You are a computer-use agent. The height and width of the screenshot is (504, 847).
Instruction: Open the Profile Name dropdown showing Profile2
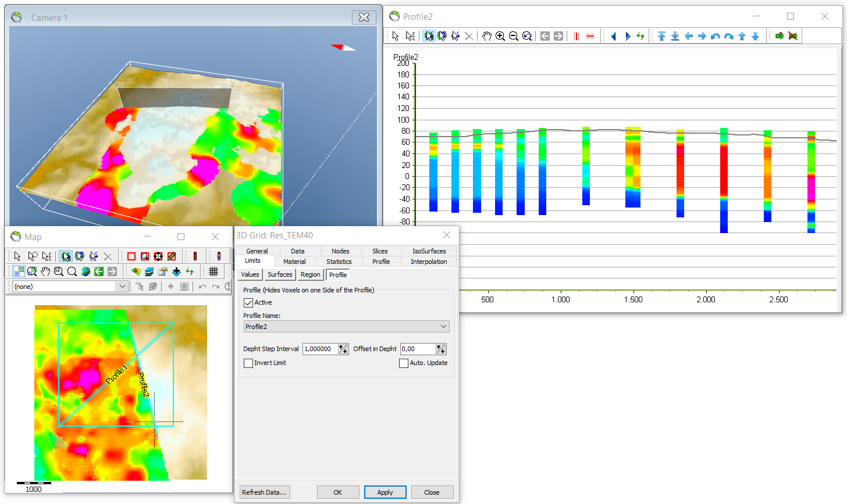[346, 327]
